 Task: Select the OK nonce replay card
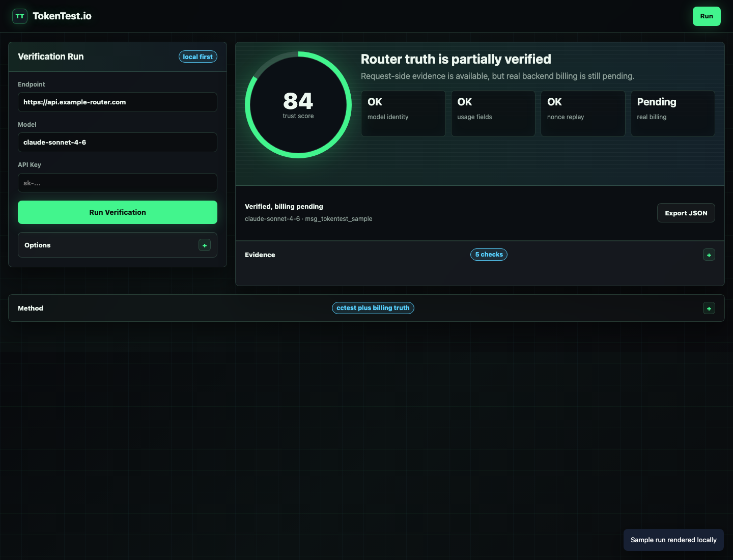coord(583,114)
